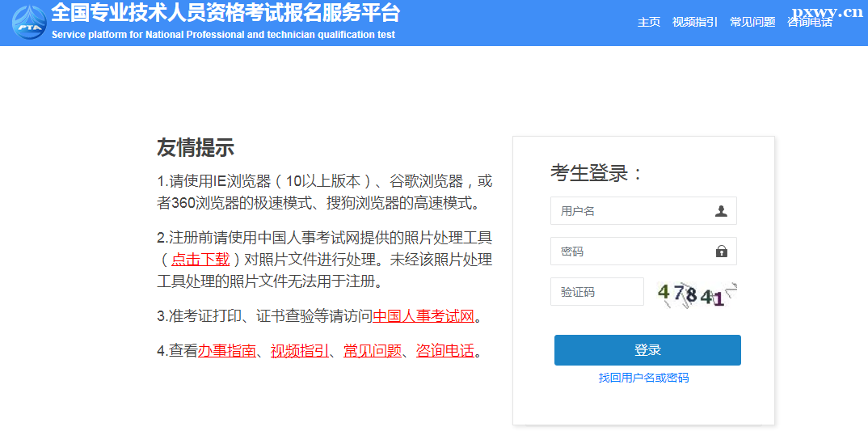868x444 pixels.
Task: Open 视频指引 in the top navigation bar
Action: tap(694, 23)
